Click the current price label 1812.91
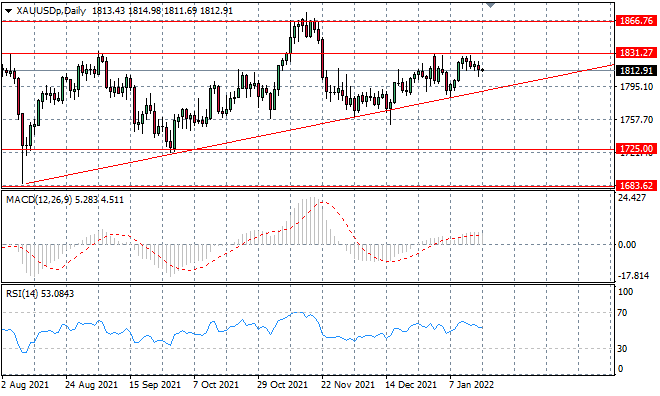Viewport: 660px width, 396px height. (x=636, y=70)
